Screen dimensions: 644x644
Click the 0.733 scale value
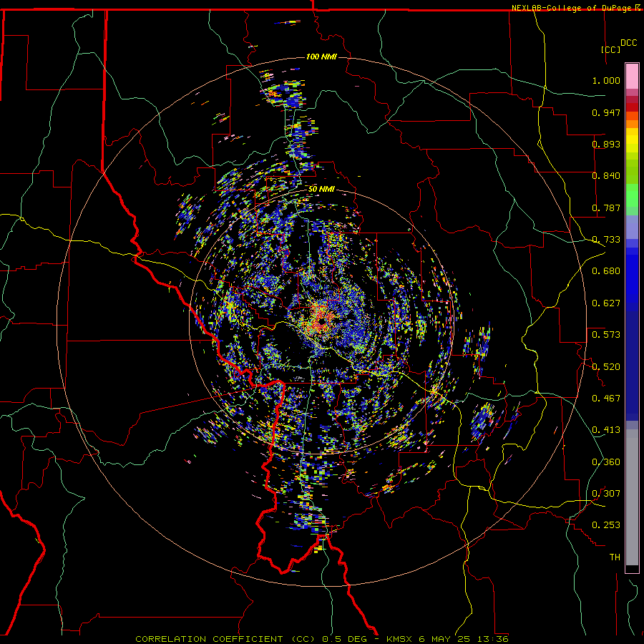[606, 240]
